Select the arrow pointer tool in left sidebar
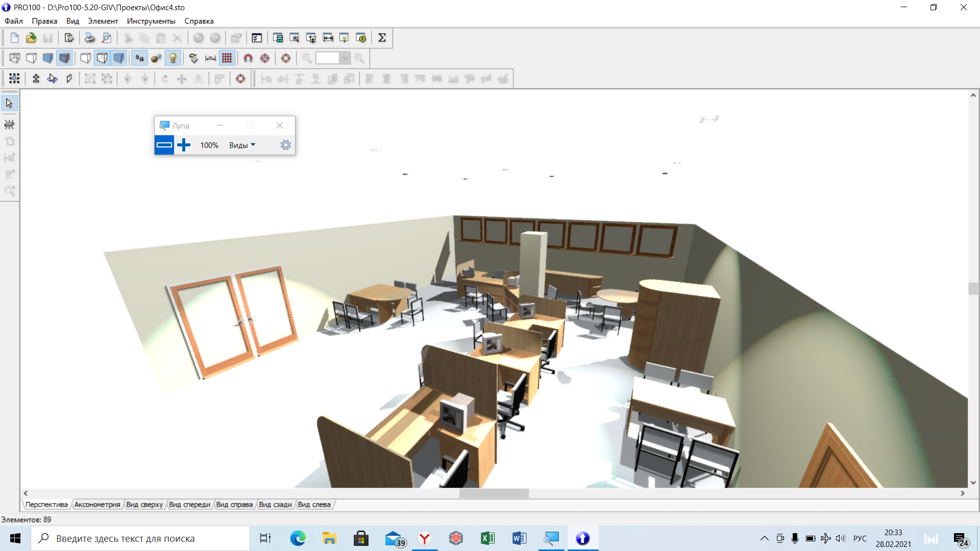This screenshot has width=980, height=551. coord(9,104)
